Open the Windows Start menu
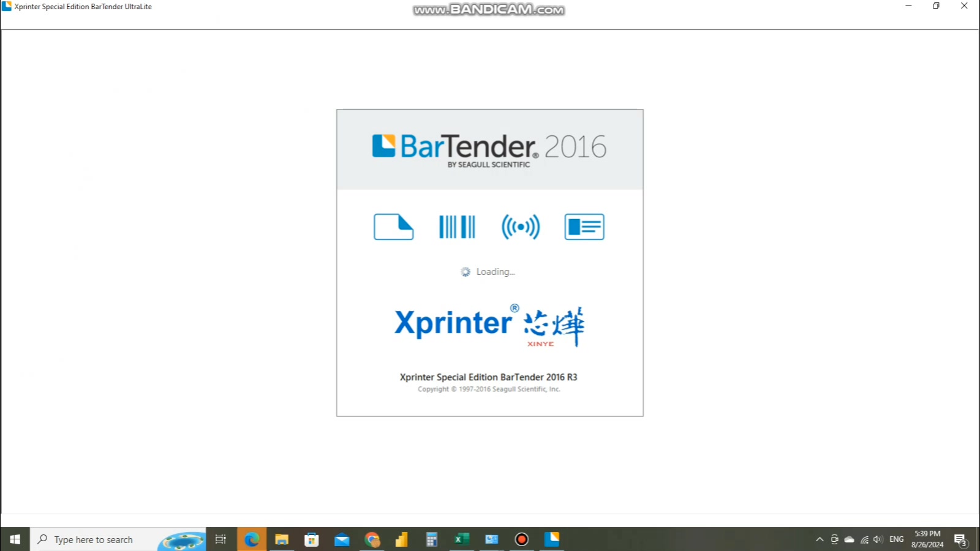 pos(15,539)
